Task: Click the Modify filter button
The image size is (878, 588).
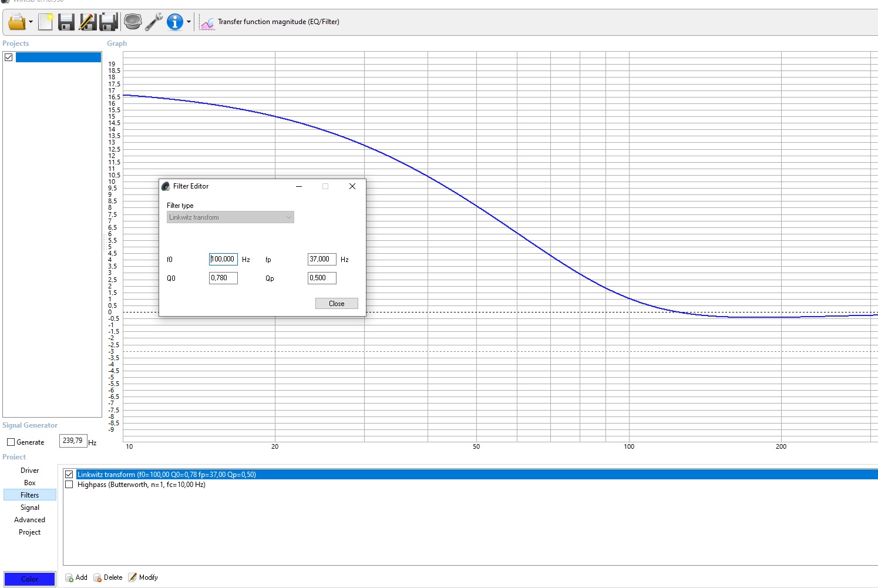Action: click(143, 577)
